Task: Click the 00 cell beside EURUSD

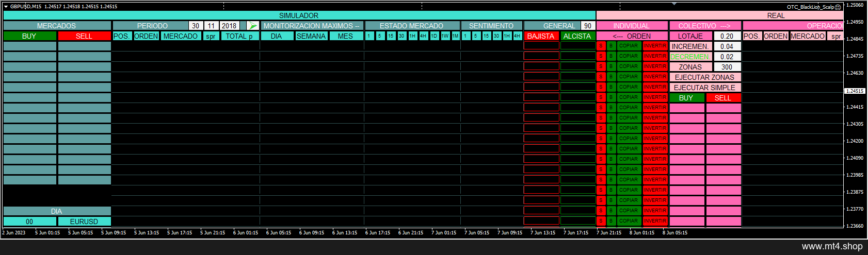Action: pos(29,222)
